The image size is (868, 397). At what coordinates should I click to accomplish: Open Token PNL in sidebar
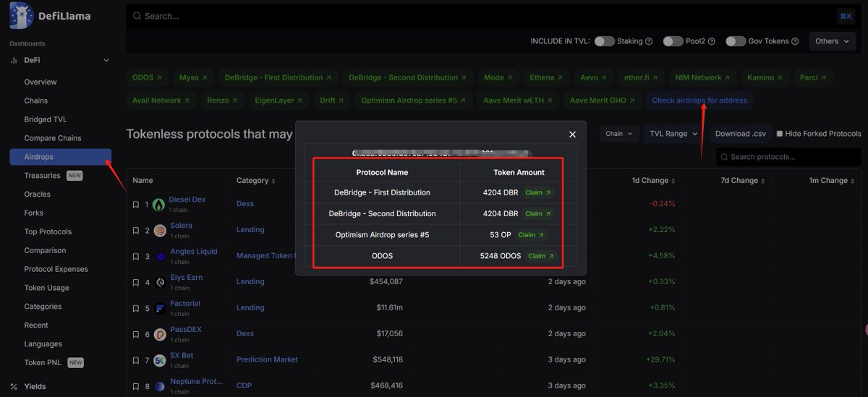[44, 362]
